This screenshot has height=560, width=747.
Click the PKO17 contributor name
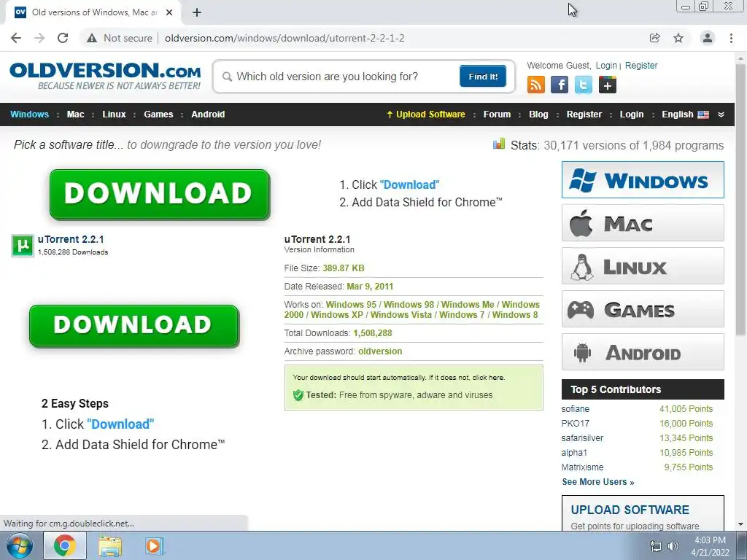tap(575, 424)
